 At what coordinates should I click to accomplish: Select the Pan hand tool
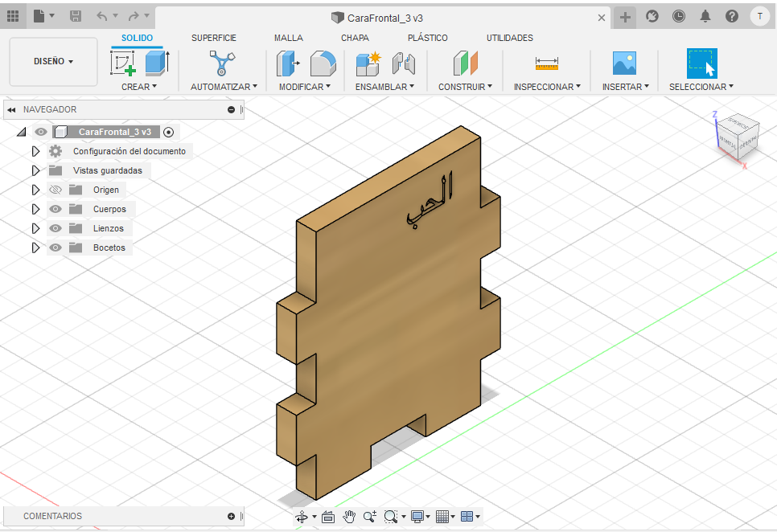click(349, 518)
